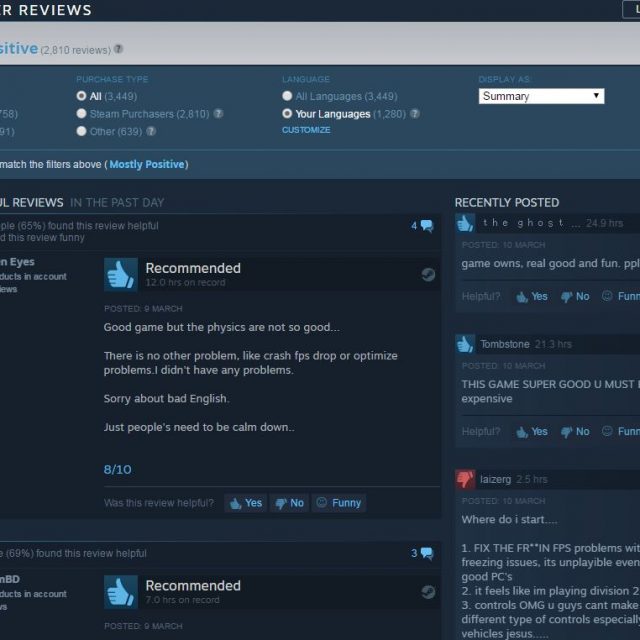Screen dimensions: 640x640
Task: Click 'game owns, real good and fun' text
Action: click(x=550, y=264)
